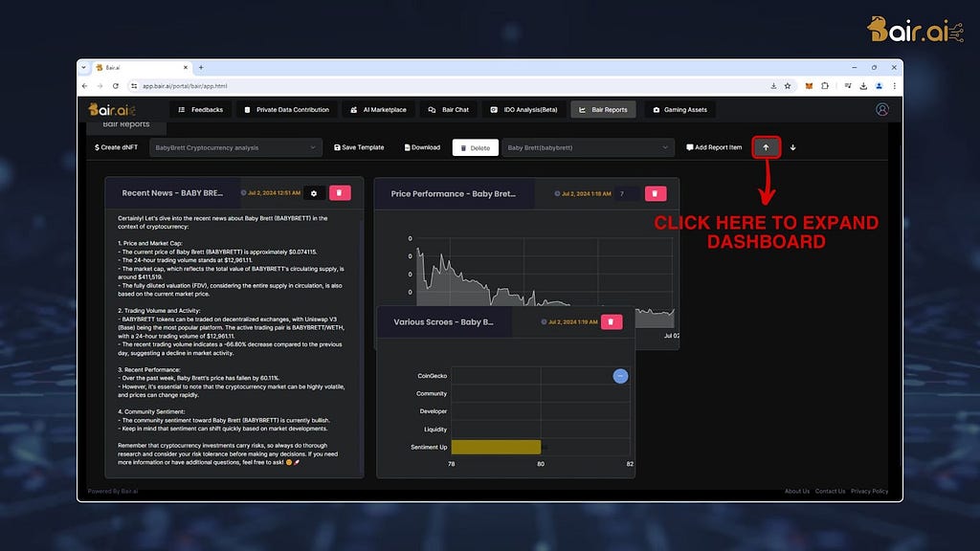Delete the Price Performance report card
The width and height of the screenshot is (980, 551).
tap(655, 193)
